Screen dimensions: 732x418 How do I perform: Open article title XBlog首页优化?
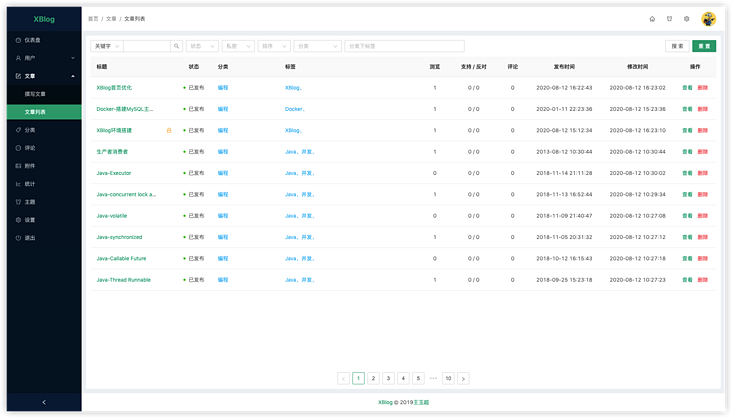tap(114, 88)
